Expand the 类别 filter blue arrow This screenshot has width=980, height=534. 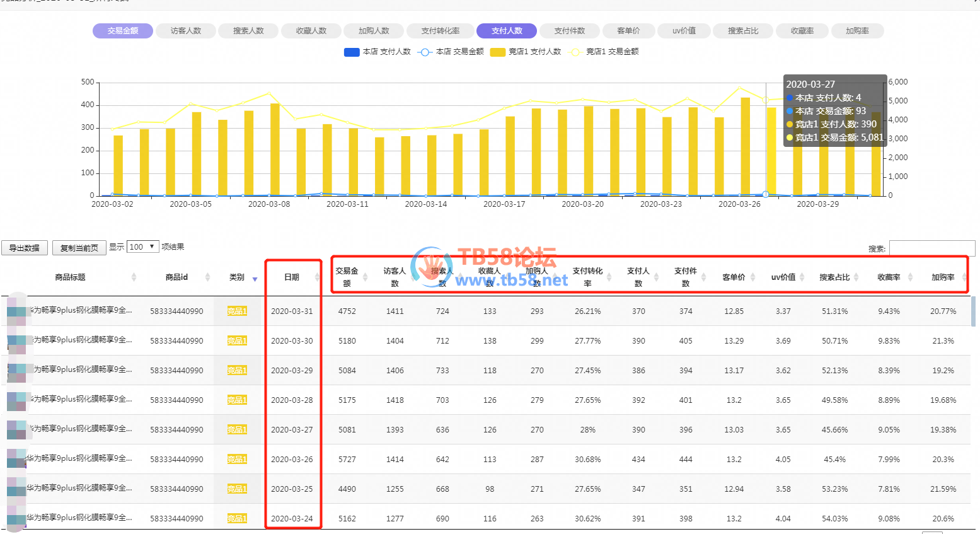255,279
